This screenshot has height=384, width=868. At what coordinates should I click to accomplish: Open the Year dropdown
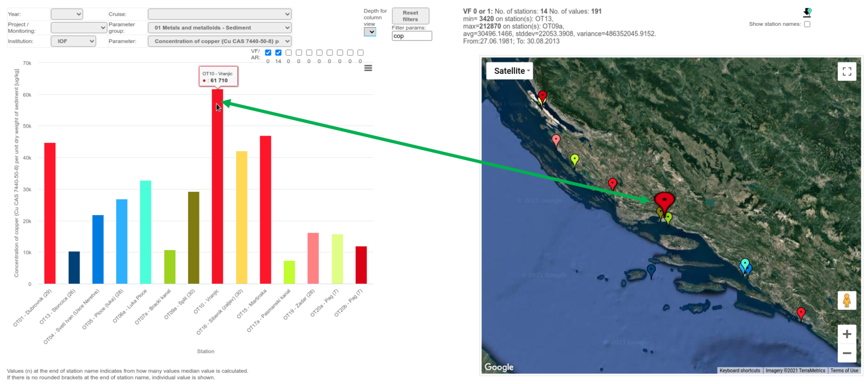67,14
